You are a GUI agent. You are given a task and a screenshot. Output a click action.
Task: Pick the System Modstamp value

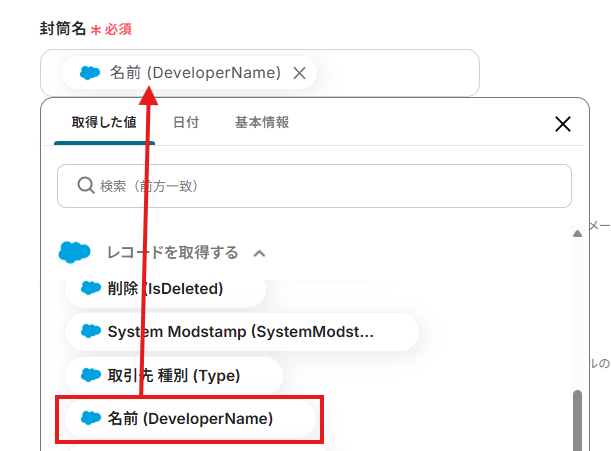[x=240, y=332]
